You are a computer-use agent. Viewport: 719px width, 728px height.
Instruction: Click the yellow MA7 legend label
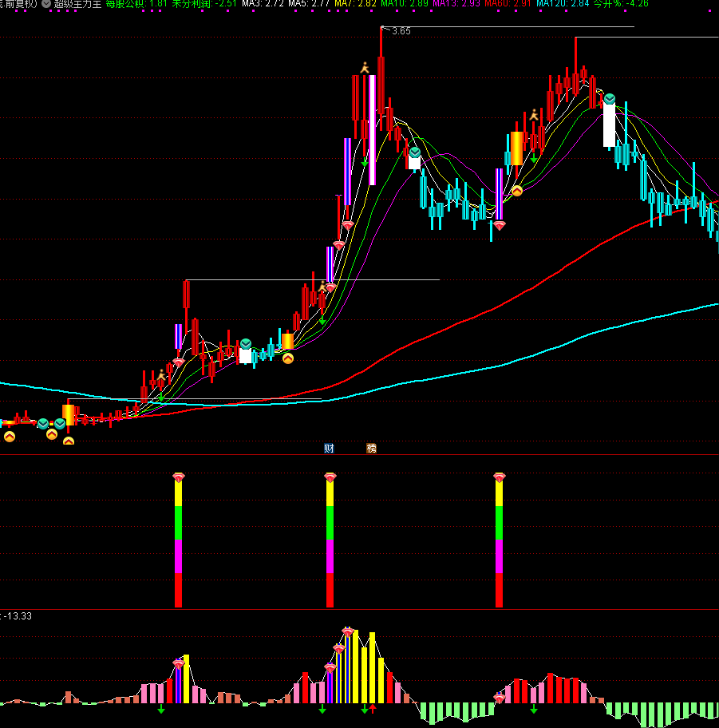[355, 4]
